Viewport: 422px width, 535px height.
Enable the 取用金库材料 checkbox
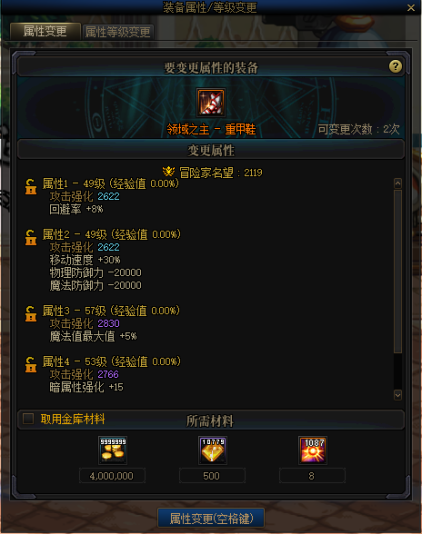click(x=28, y=418)
